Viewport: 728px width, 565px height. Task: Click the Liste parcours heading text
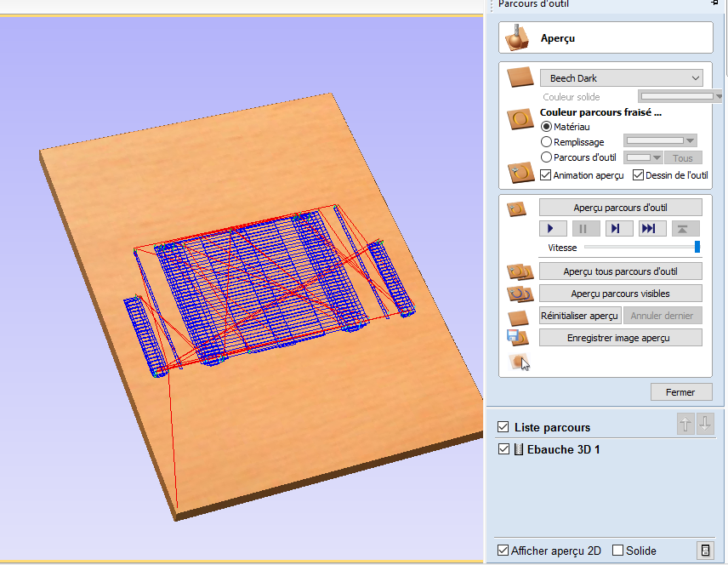coord(552,427)
